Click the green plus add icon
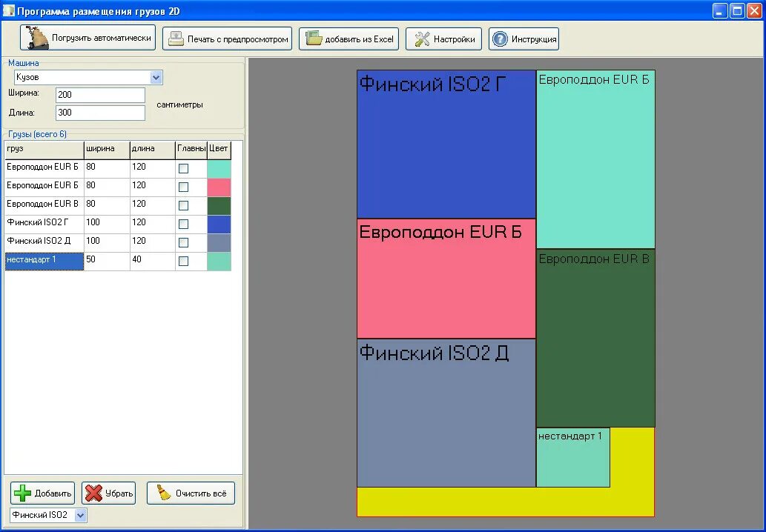766x532 pixels. [22, 493]
